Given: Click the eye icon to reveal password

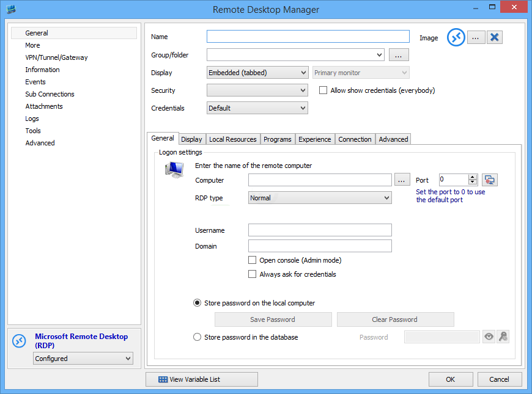Looking at the screenshot, I should [x=489, y=337].
